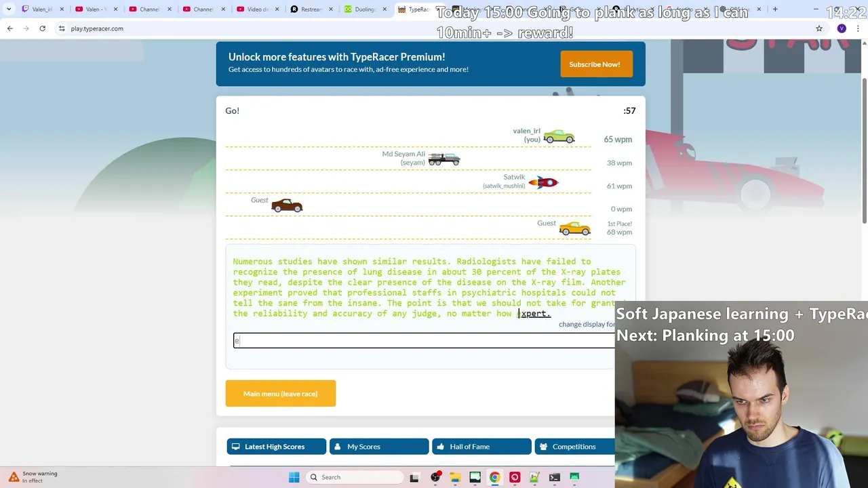Click valen_irl's green car
The height and width of the screenshot is (488, 868).
click(x=559, y=137)
